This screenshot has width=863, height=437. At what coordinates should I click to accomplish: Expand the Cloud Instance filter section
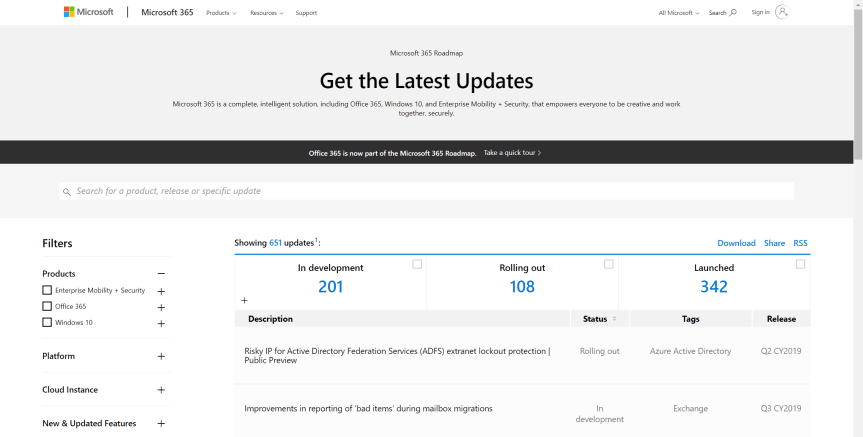point(161,390)
